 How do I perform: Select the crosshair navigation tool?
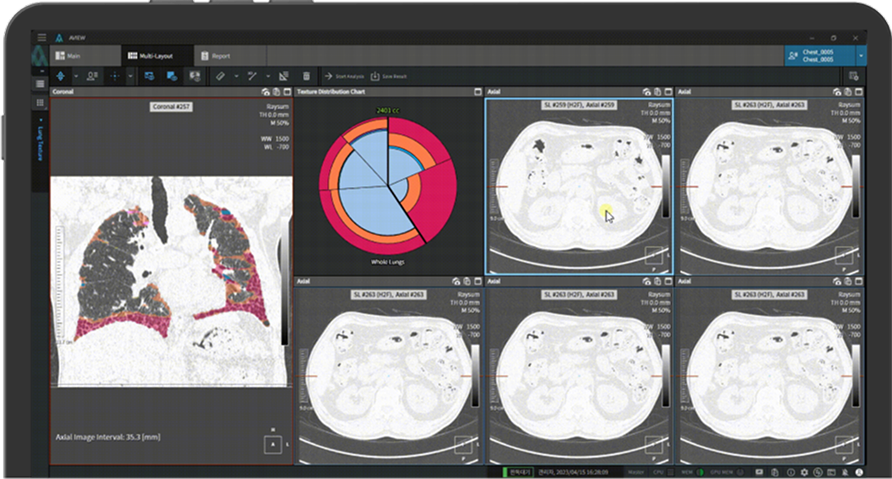coord(117,76)
